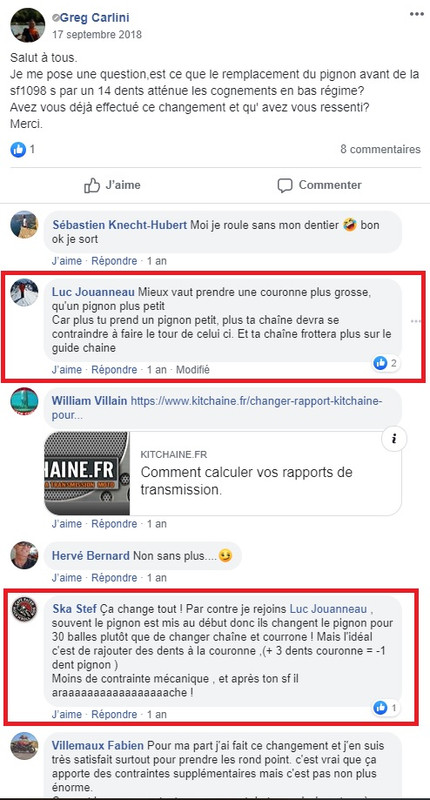430x800 pixels.
Task: Click the Kitchaine link preview thumbnail
Action: (87, 473)
